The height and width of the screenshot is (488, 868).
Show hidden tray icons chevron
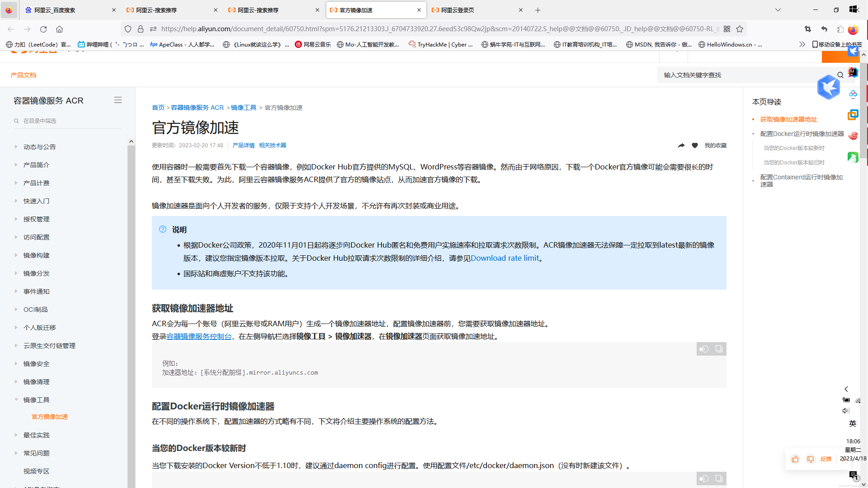(x=846, y=389)
